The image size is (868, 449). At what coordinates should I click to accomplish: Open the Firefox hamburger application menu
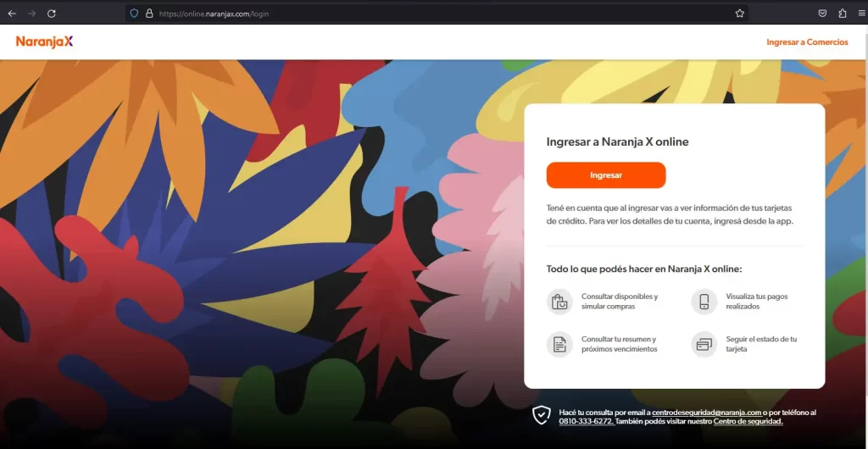click(860, 14)
